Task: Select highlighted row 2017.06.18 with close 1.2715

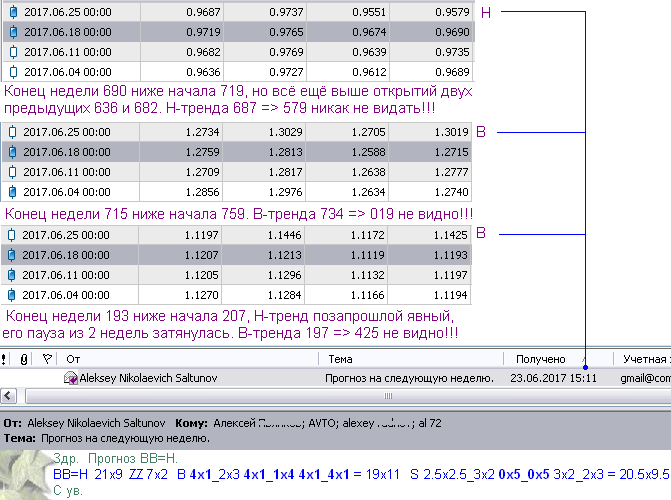Action: pos(237,152)
